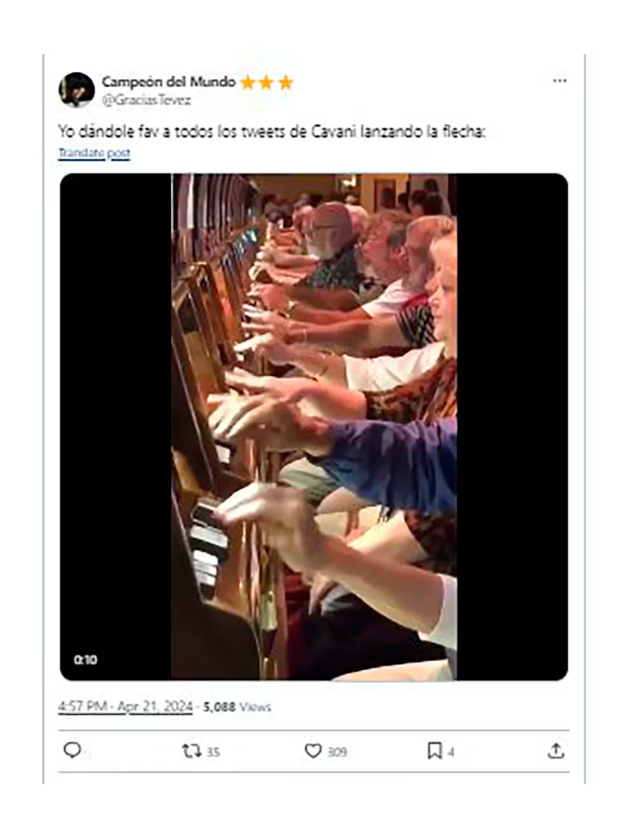
Task: Like the post with the heart icon
Action: (x=313, y=751)
